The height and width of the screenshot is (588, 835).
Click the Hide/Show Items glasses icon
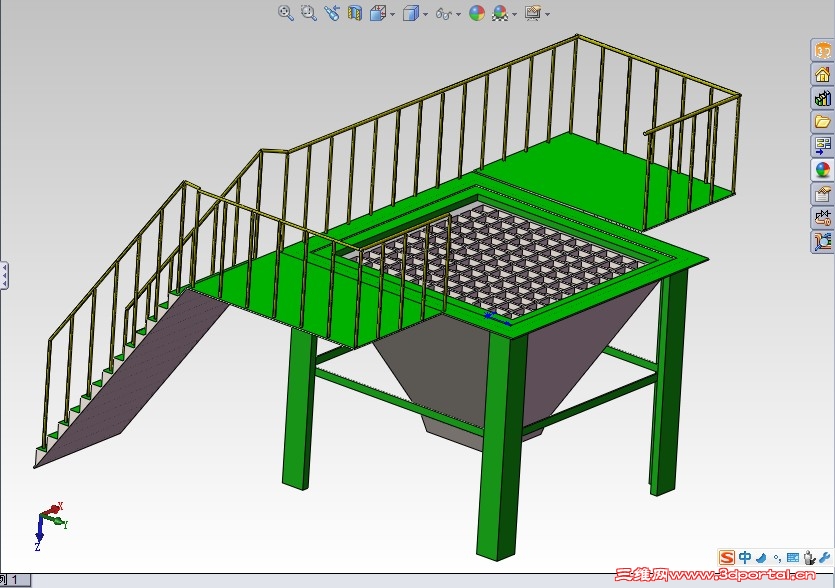pyautogui.click(x=444, y=13)
